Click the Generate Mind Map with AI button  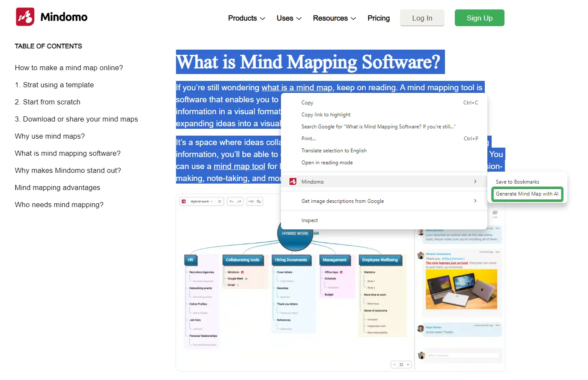coord(527,194)
